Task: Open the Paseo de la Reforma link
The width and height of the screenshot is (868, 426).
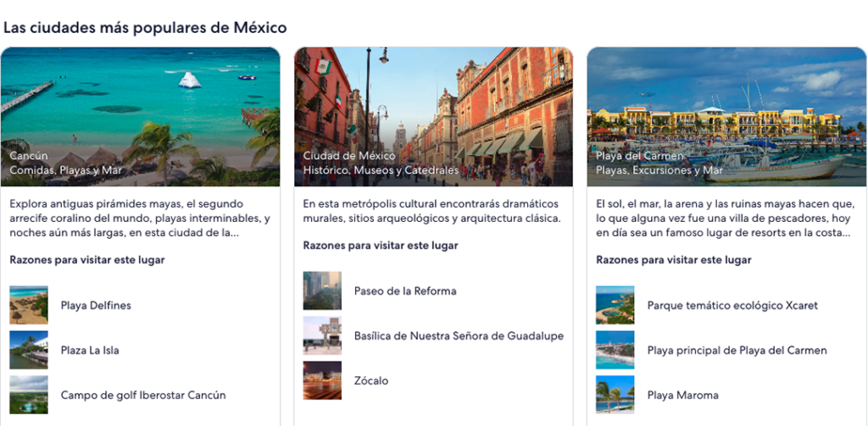Action: click(405, 291)
